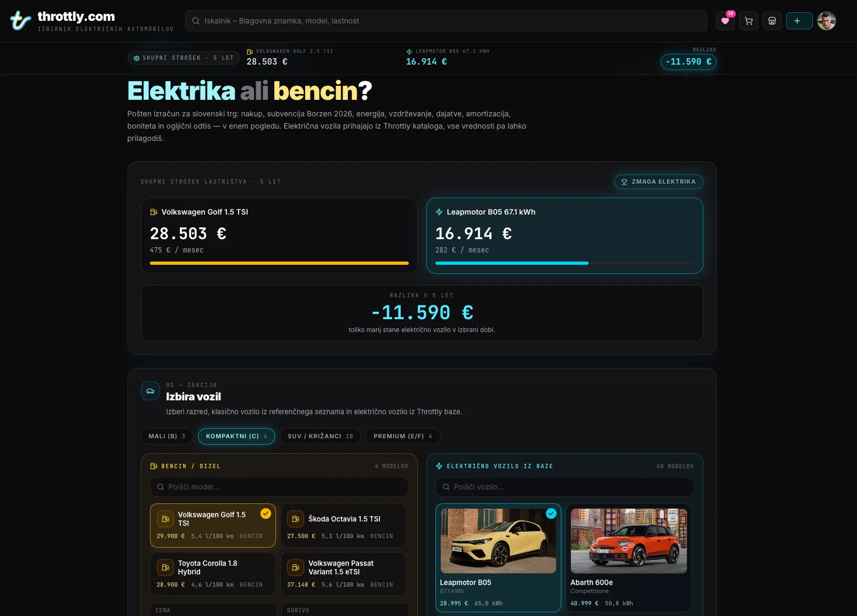Viewport: 857px width, 616px height.
Task: Click the plus button in the header
Action: click(x=799, y=21)
